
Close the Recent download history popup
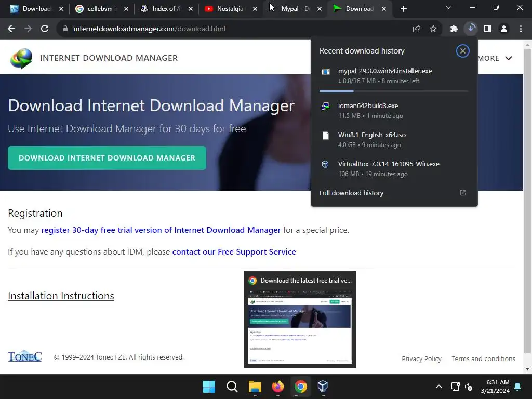coord(462,51)
